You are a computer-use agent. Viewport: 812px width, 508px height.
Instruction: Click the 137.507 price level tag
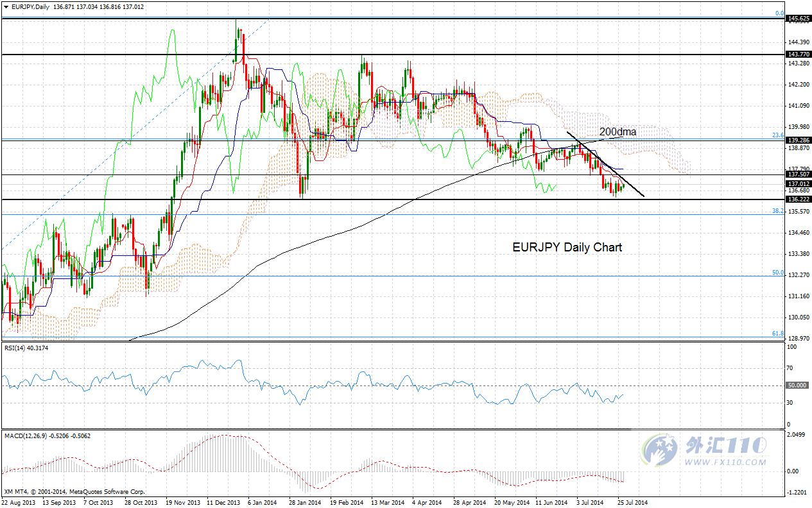click(x=799, y=174)
